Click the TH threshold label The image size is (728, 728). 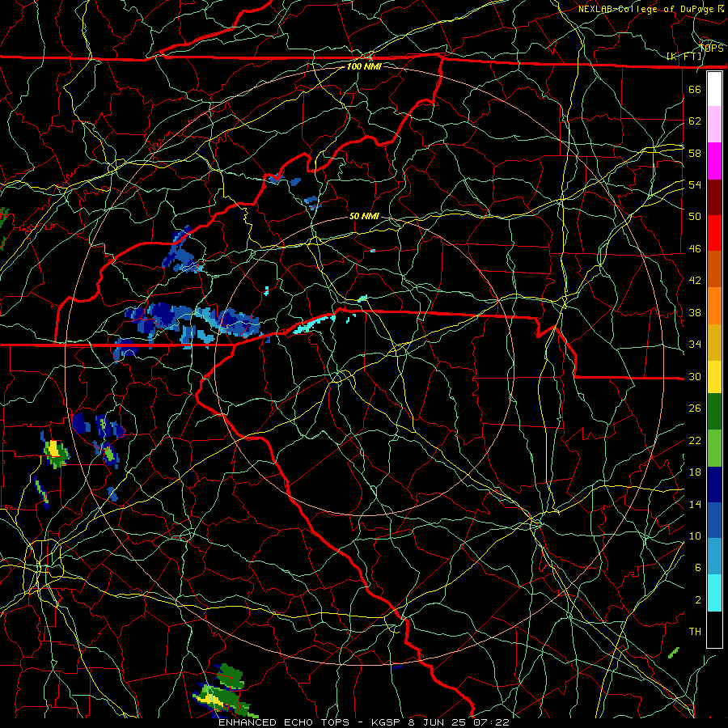(695, 632)
